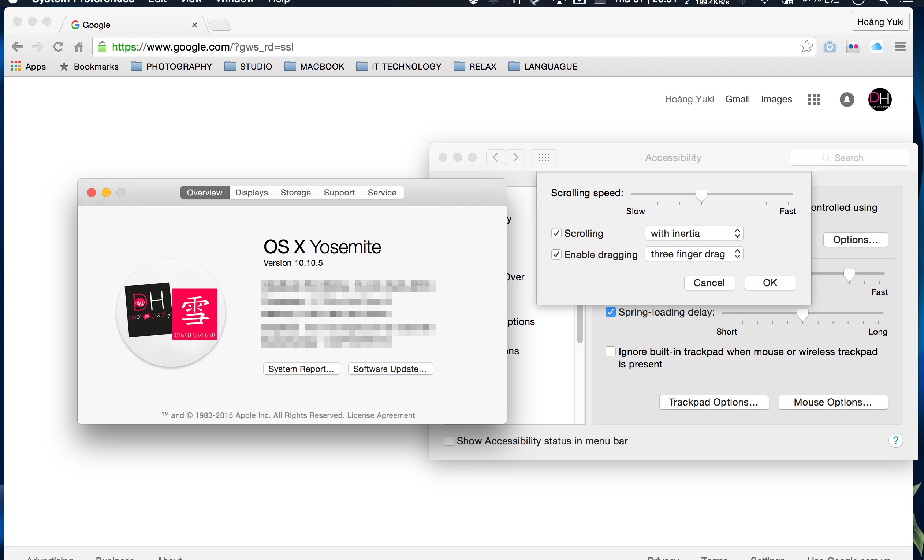Toggle the Enable dragging checkbox
924x560 pixels.
point(556,254)
